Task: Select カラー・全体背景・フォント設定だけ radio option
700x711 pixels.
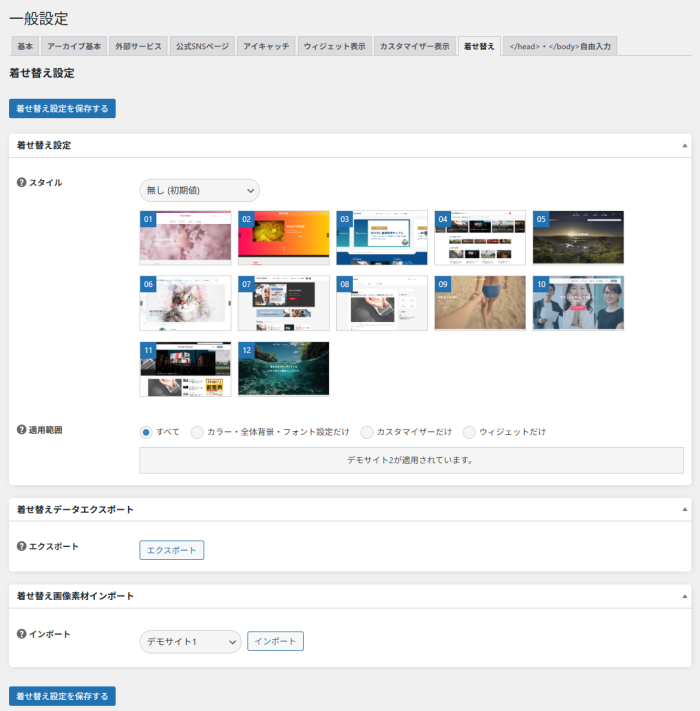Action: point(197,432)
